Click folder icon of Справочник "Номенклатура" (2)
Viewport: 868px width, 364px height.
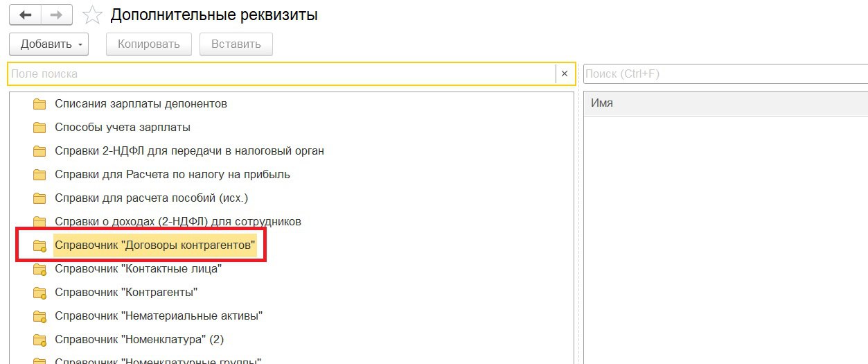[x=39, y=340]
